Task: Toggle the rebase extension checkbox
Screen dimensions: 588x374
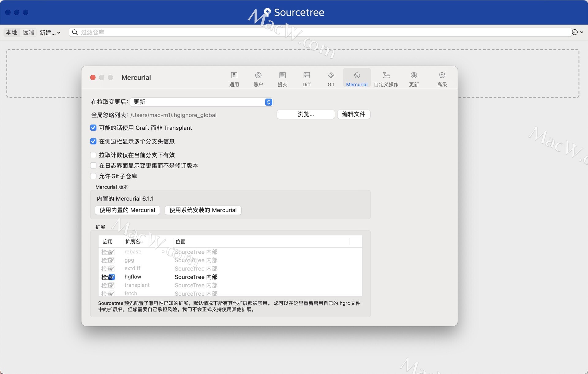Action: (112, 252)
